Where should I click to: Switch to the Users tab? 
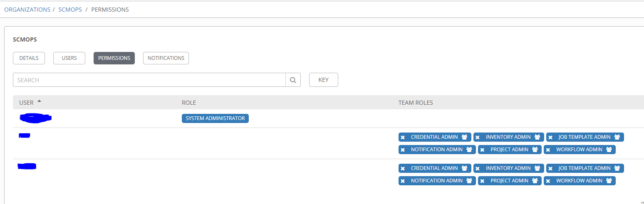[x=69, y=58]
